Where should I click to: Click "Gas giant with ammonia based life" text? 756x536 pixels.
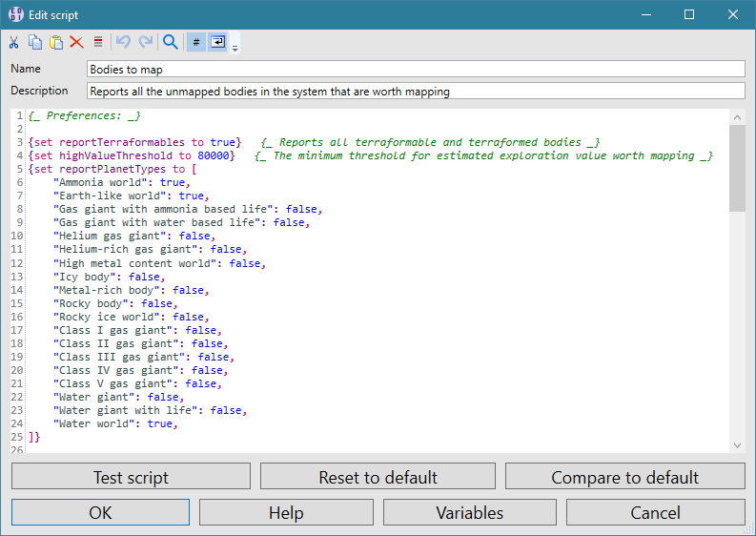(163, 209)
